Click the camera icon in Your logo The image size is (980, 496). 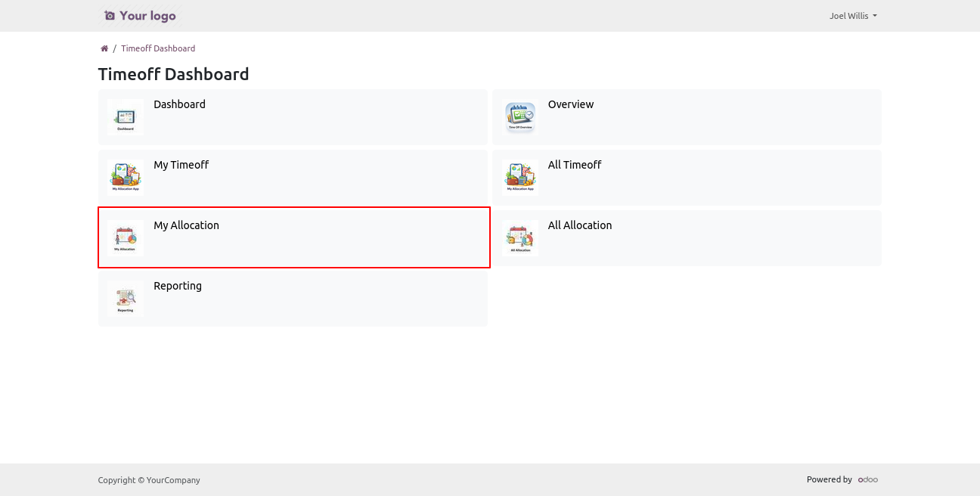pos(110,16)
